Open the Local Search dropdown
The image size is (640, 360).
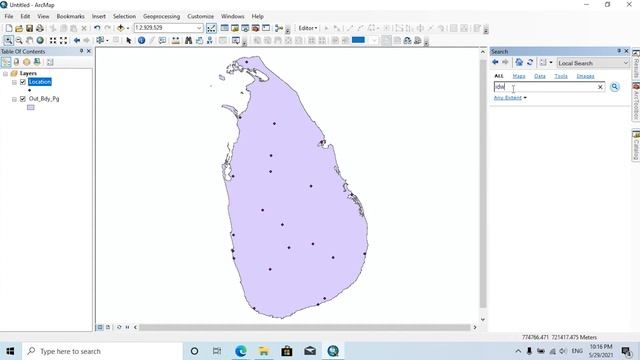point(593,63)
